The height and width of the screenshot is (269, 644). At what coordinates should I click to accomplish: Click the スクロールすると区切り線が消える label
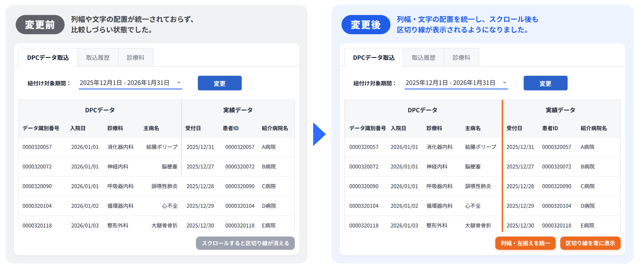[245, 243]
